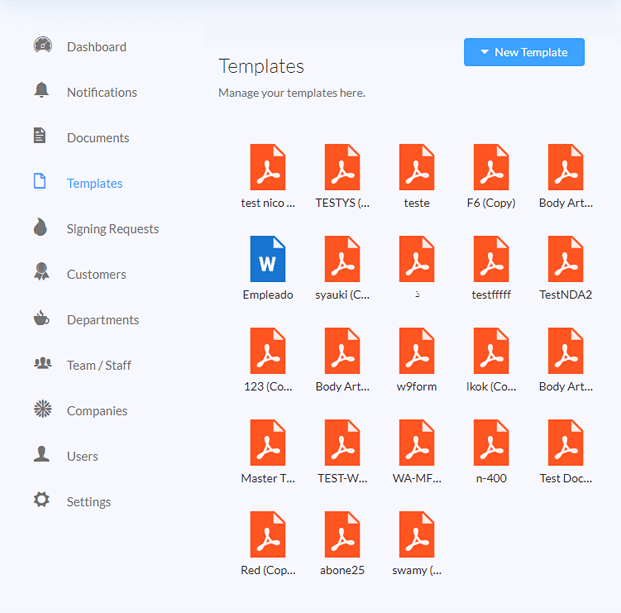Open the 'syauki (C...' PDF template
621x613 pixels.
click(x=342, y=259)
